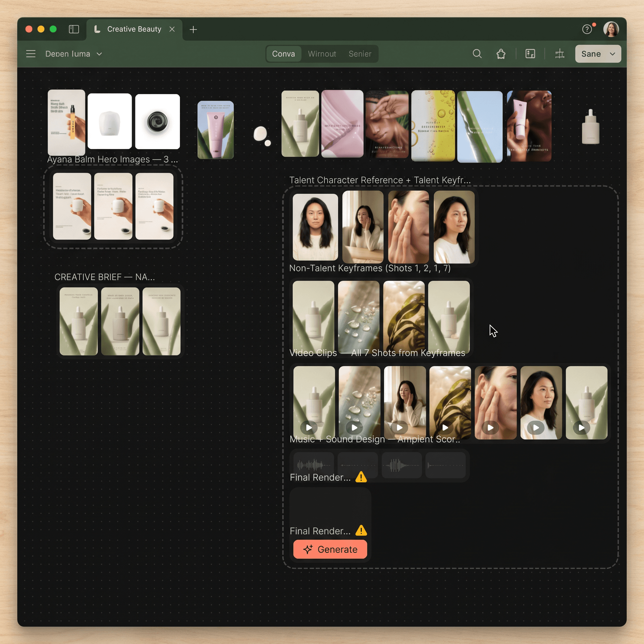Play the seated woman video clip

(399, 427)
